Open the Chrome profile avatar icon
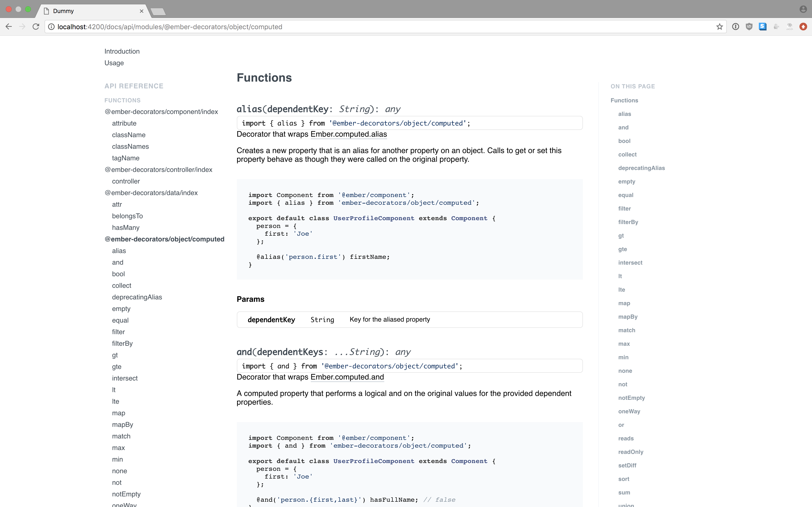This screenshot has width=812, height=507. coord(803,9)
